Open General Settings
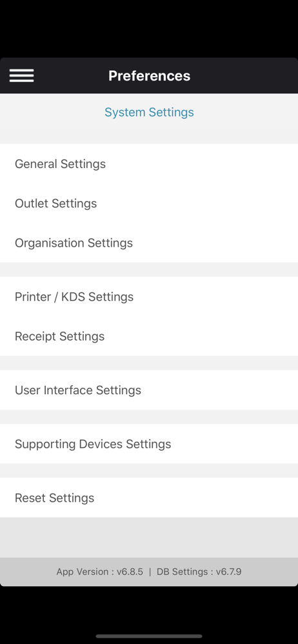The image size is (298, 644). [149, 164]
